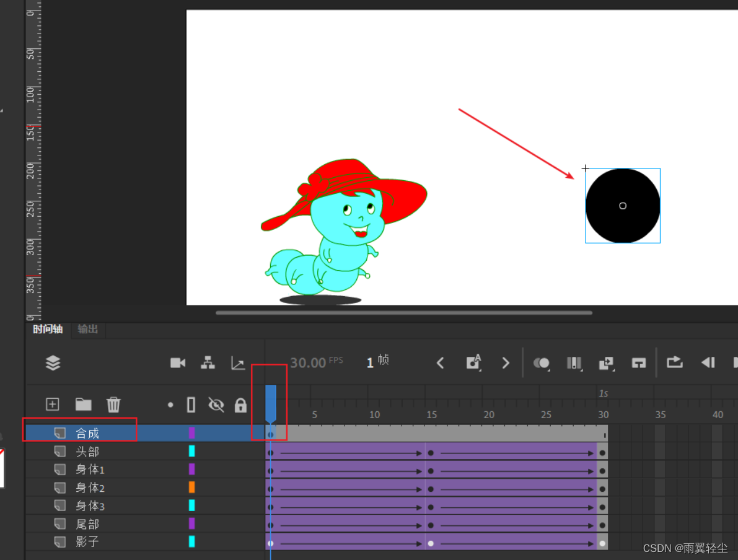Create a new layer
The width and height of the screenshot is (738, 560).
tap(53, 405)
